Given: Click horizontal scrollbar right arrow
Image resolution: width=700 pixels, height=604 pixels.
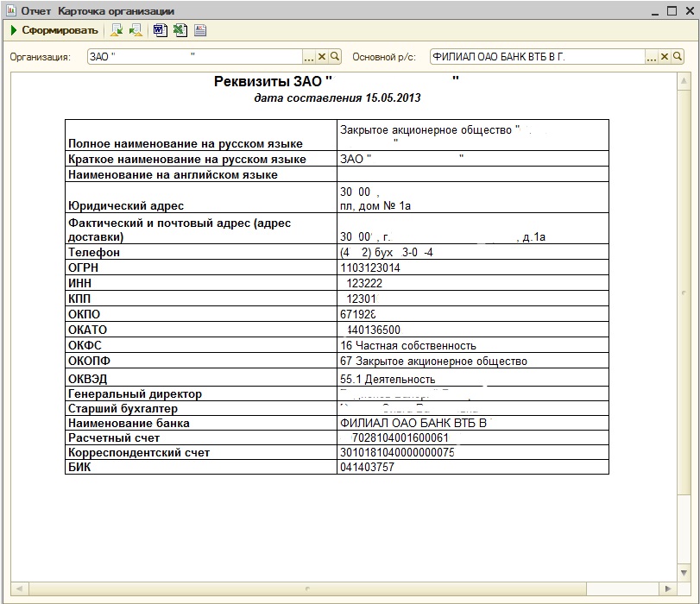Looking at the screenshot, I should tap(668, 588).
